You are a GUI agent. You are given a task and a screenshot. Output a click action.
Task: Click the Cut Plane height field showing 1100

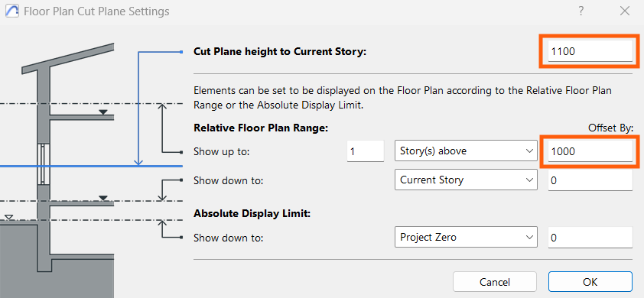point(590,51)
